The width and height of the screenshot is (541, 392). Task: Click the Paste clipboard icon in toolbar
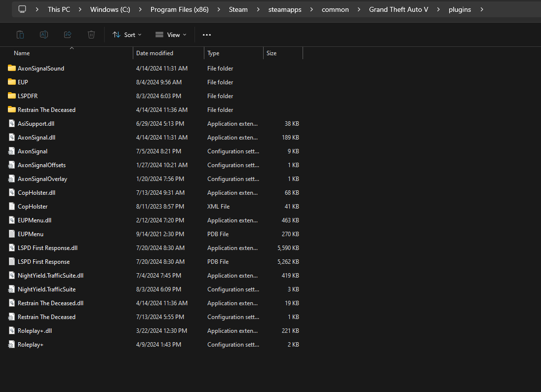(20, 35)
